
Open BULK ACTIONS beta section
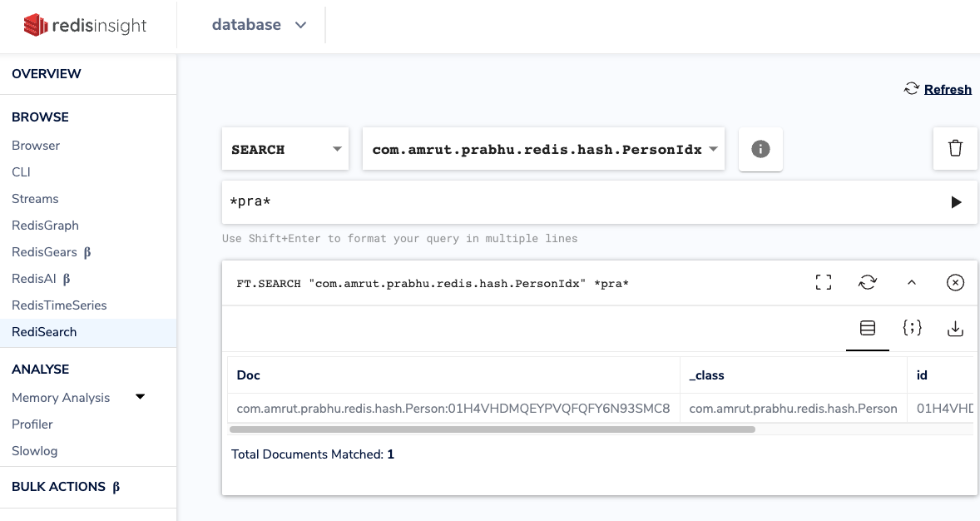[x=66, y=487]
